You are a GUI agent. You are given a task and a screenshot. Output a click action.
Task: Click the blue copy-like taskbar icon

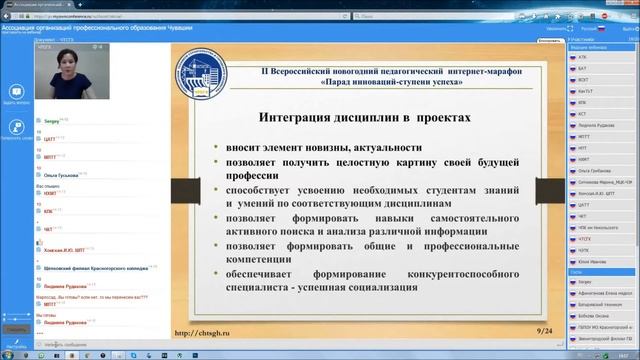(x=133, y=356)
